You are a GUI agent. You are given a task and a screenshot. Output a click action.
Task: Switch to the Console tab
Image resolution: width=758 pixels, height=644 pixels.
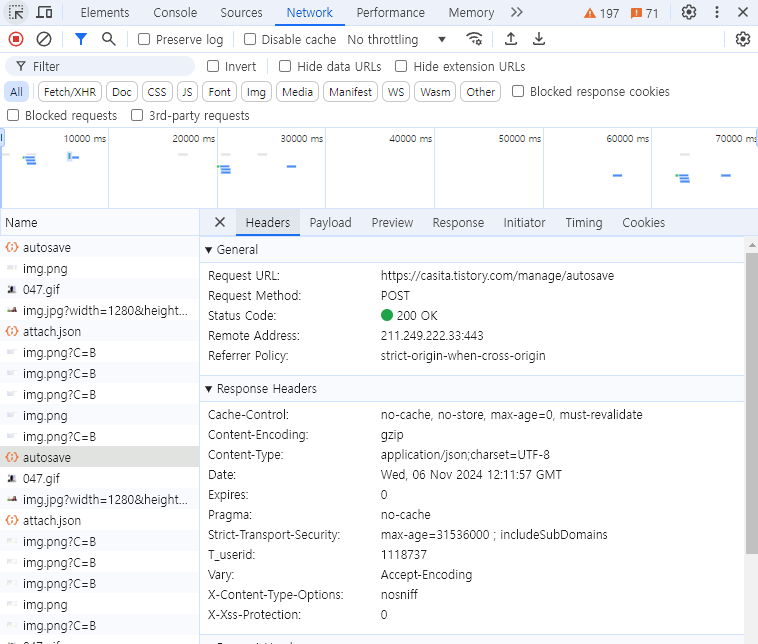(175, 13)
